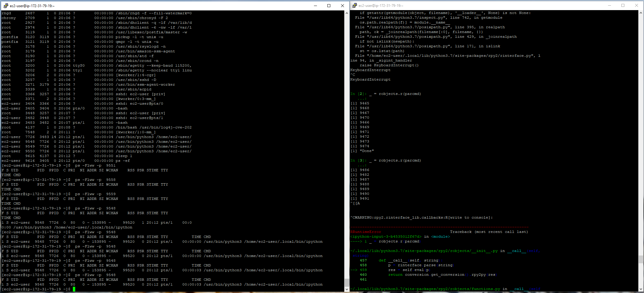
Task: Open the right terminal's PuTTY system menu icon
Action: 355,5
